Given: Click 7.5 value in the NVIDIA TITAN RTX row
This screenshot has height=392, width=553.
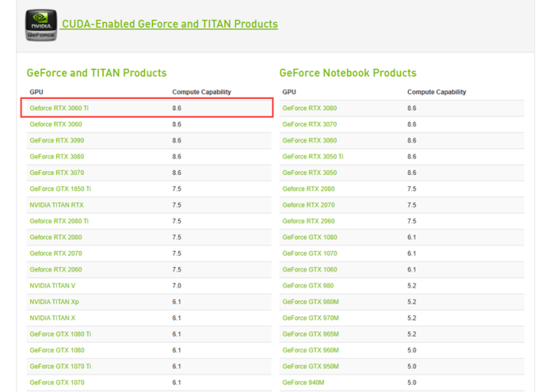Looking at the screenshot, I should pyautogui.click(x=177, y=205).
